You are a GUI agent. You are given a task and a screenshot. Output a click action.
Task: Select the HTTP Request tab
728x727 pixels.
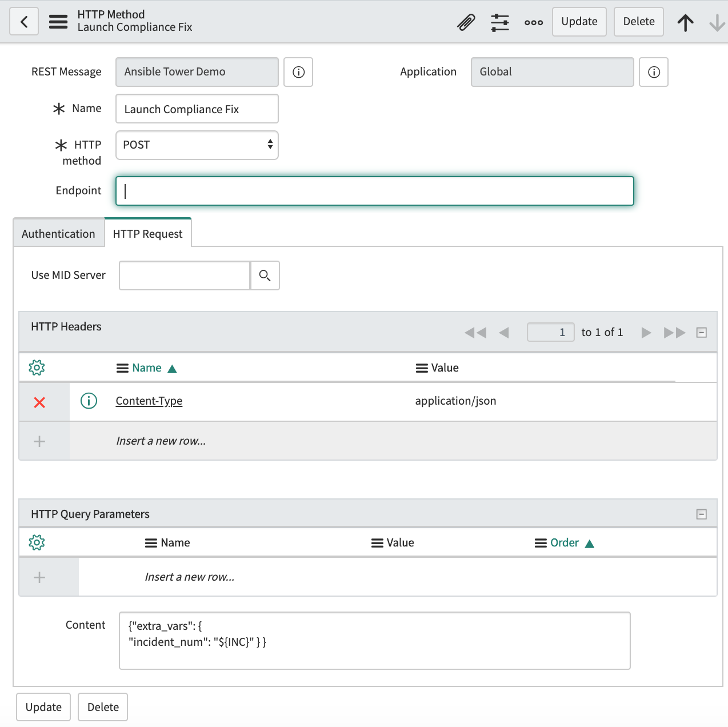click(x=147, y=233)
